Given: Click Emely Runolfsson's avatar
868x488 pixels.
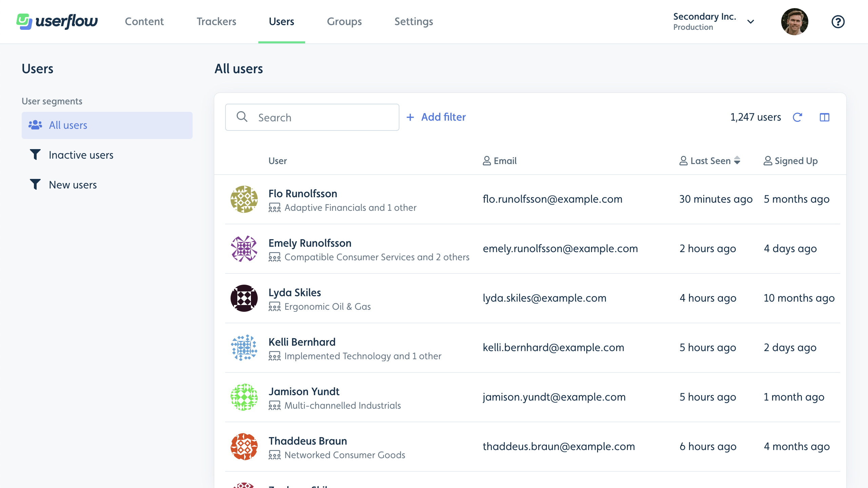Looking at the screenshot, I should point(244,249).
